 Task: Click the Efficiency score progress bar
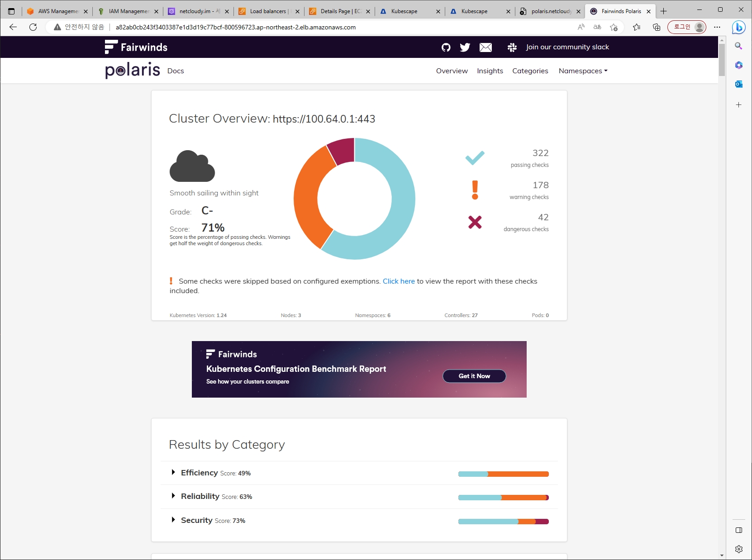tap(503, 474)
